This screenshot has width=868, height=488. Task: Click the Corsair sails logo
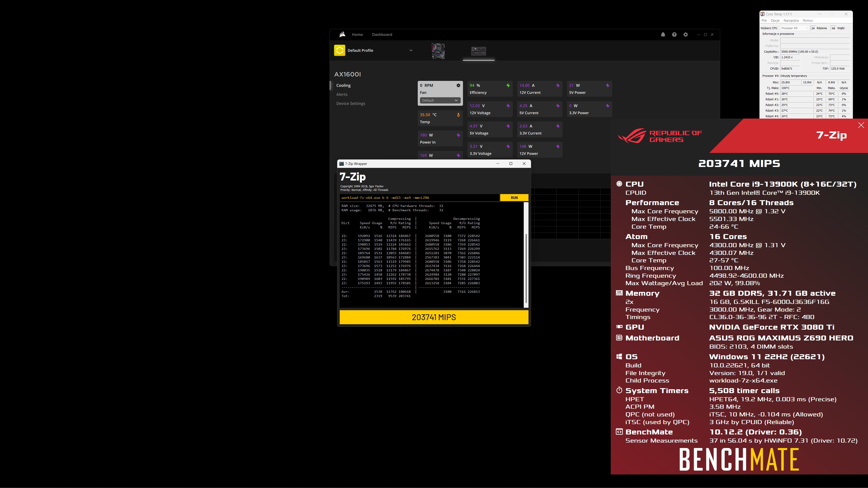[342, 34]
